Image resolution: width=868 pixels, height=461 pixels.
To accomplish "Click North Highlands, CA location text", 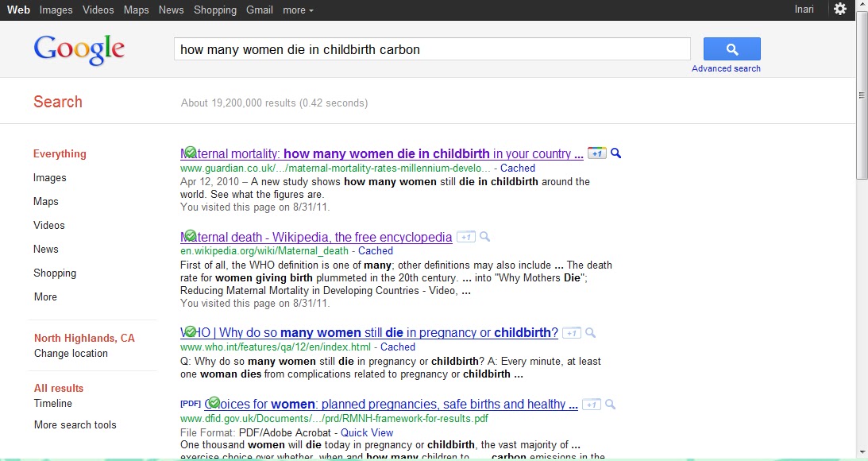I will [x=84, y=338].
